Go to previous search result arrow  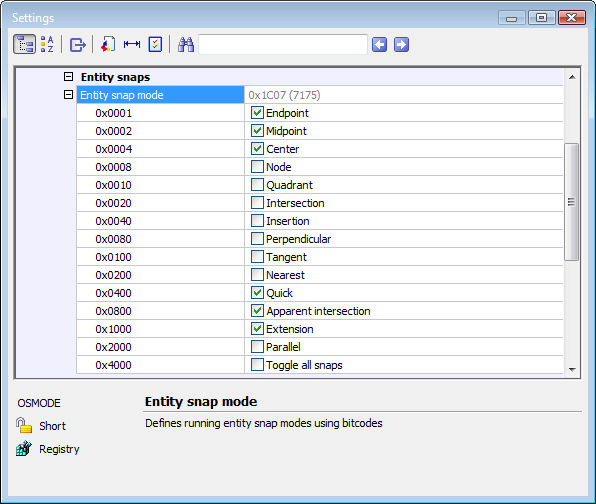[x=379, y=44]
